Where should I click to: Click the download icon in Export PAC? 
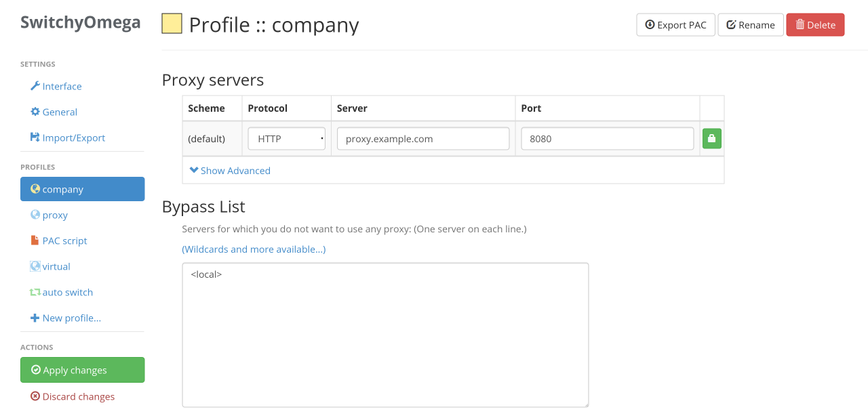650,24
